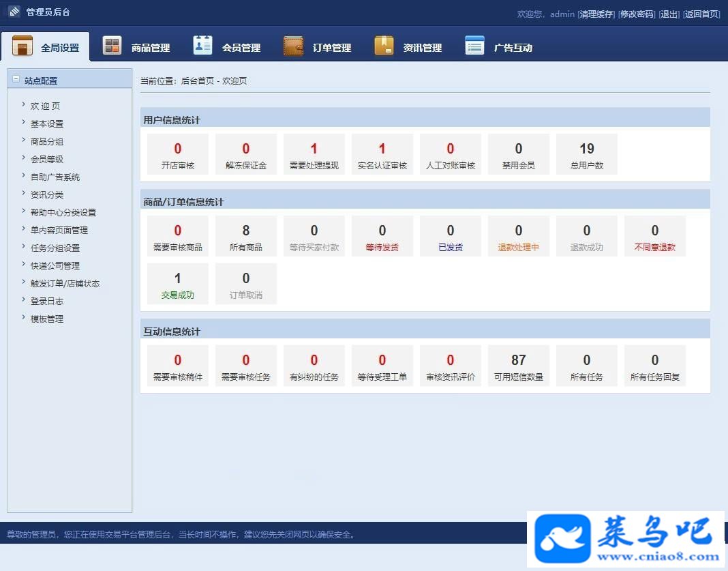The height and width of the screenshot is (571, 728).
Task: Click the 已发货 stat card
Action: click(x=451, y=236)
